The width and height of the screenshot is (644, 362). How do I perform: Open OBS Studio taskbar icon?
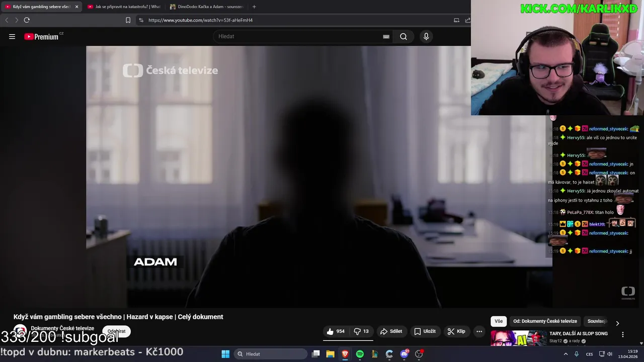[419, 354]
